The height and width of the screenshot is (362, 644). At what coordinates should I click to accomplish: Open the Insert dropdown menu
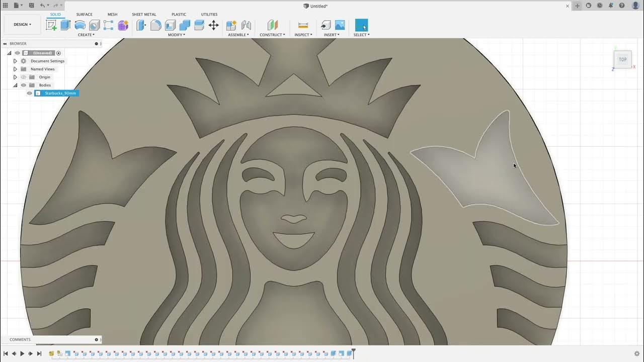click(x=332, y=35)
